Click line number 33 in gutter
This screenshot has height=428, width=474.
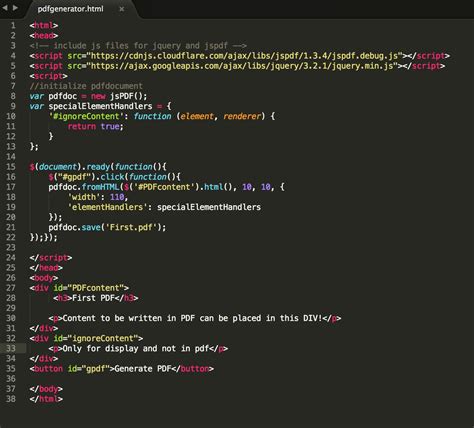tap(11, 348)
